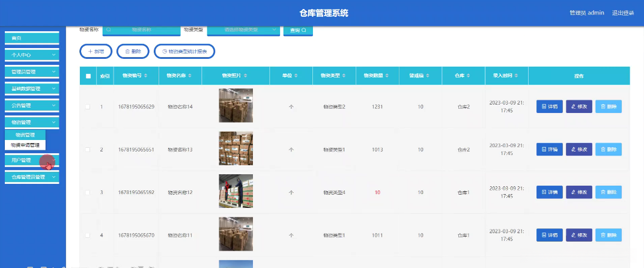Click the red quantity value 10
Screen dimensions: 644x268
point(377,192)
